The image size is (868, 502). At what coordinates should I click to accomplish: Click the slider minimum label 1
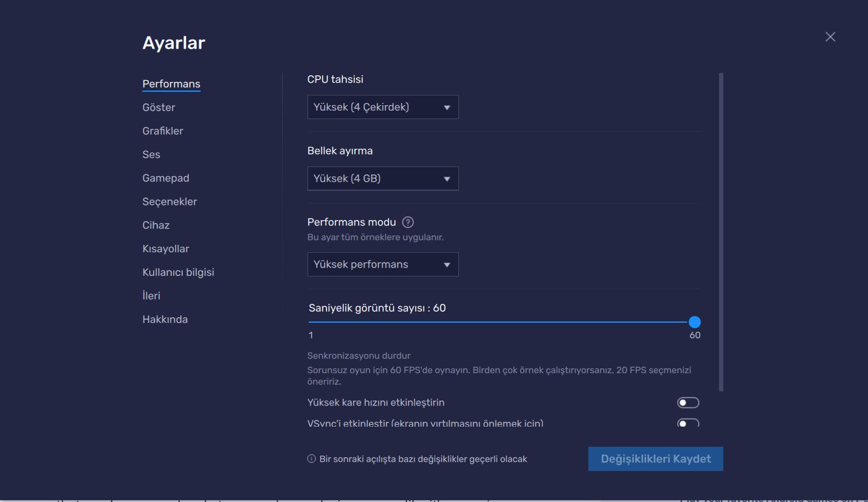click(x=311, y=335)
